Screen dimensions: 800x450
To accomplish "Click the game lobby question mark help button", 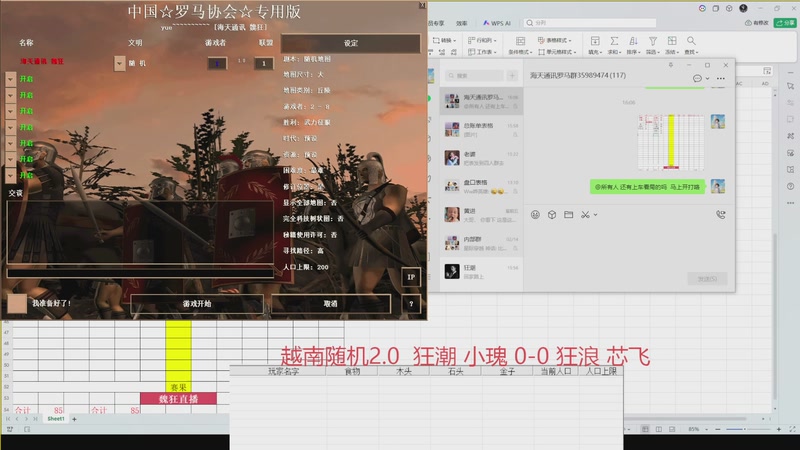I will [411, 304].
